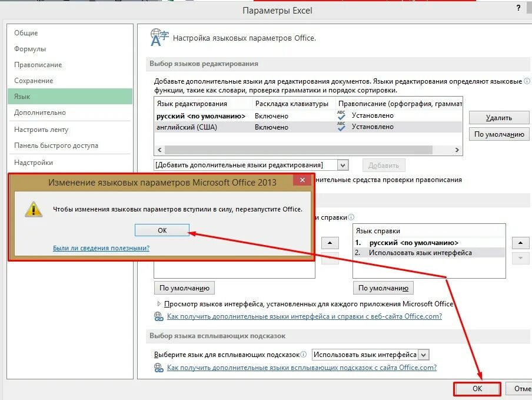Click OK in the restart Office message
532x400 pixels.
(162, 230)
